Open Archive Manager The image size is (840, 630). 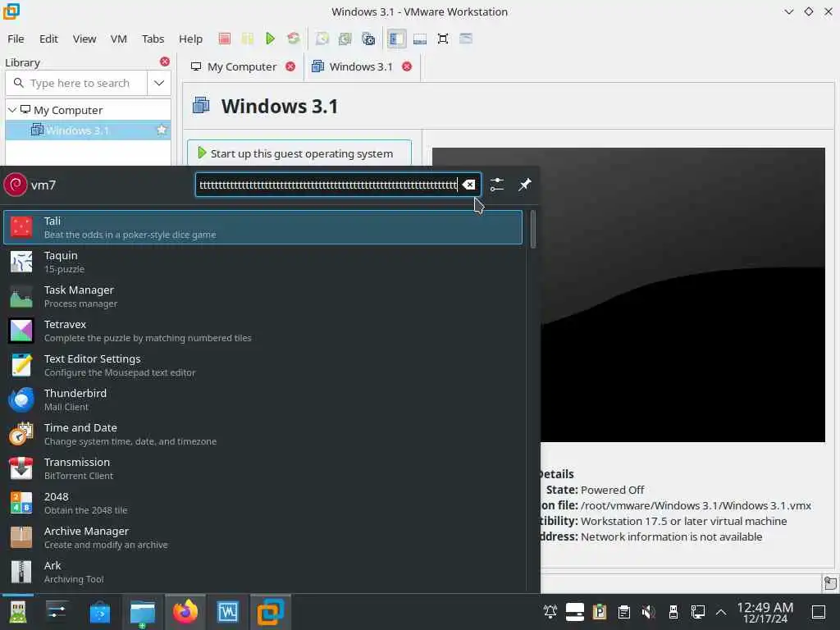pyautogui.click(x=262, y=537)
